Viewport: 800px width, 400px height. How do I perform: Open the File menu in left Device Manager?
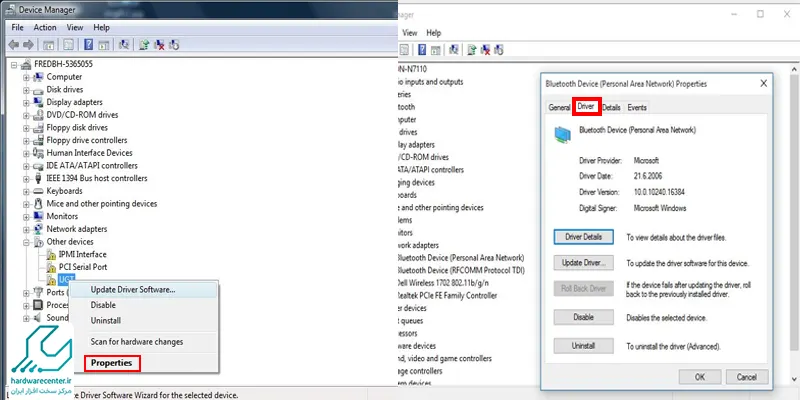pos(17,28)
